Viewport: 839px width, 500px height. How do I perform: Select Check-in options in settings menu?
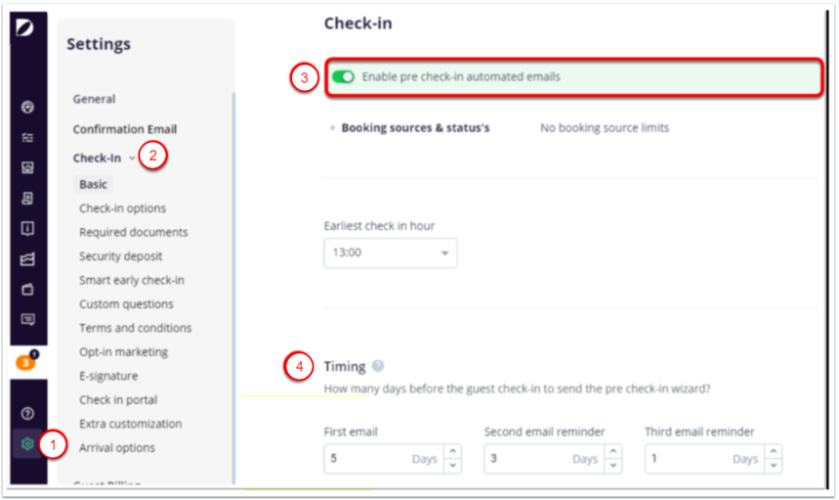(122, 208)
